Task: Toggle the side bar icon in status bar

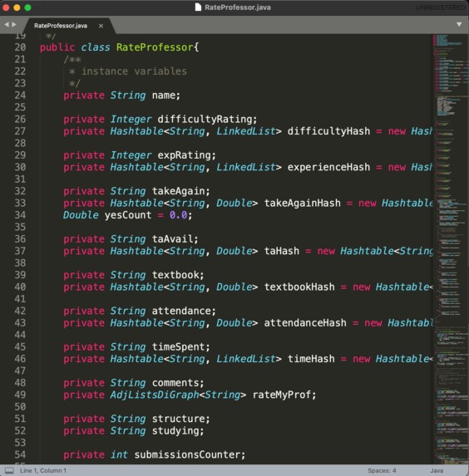Action: tap(9, 470)
